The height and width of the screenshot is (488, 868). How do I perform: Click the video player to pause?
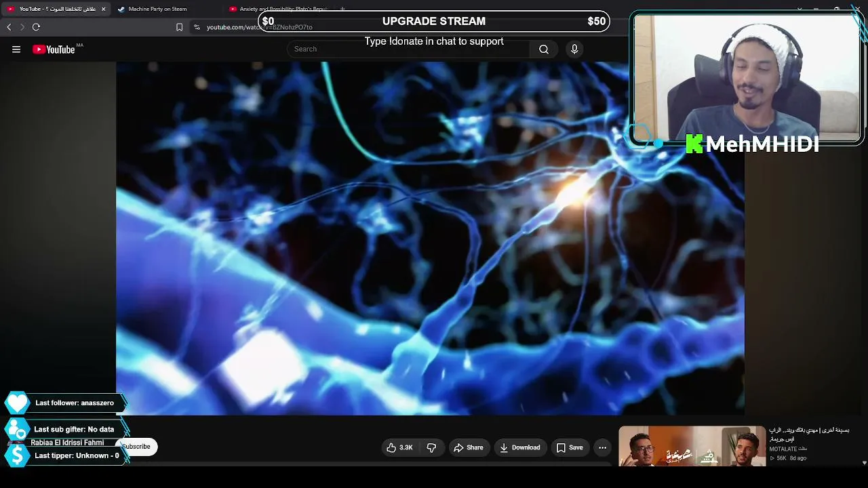430,238
